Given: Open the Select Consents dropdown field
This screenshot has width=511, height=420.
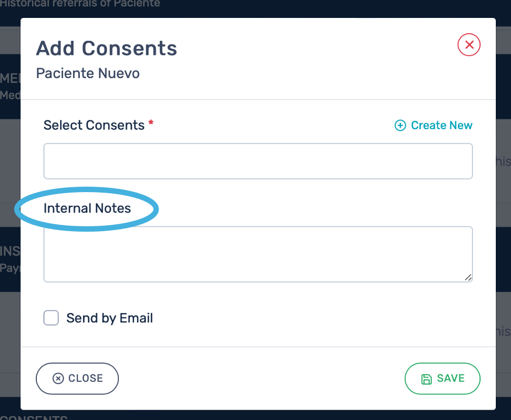Looking at the screenshot, I should (258, 161).
